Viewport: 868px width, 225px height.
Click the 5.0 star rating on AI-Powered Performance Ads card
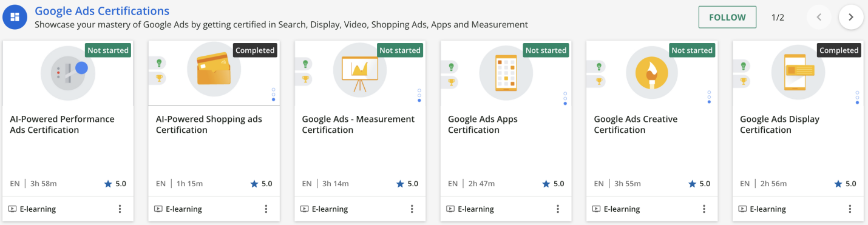115,184
